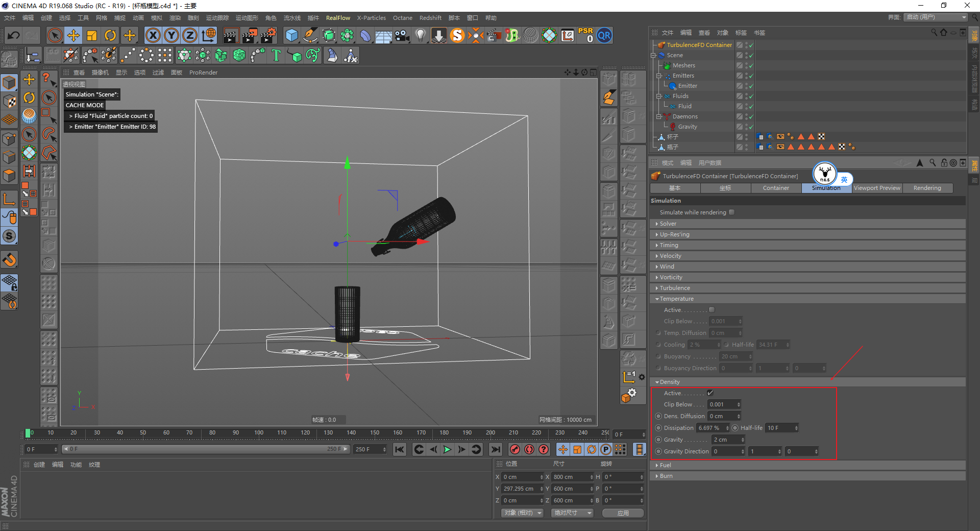Enable Simulate while rendering checkbox
This screenshot has height=531, width=980.
[731, 212]
